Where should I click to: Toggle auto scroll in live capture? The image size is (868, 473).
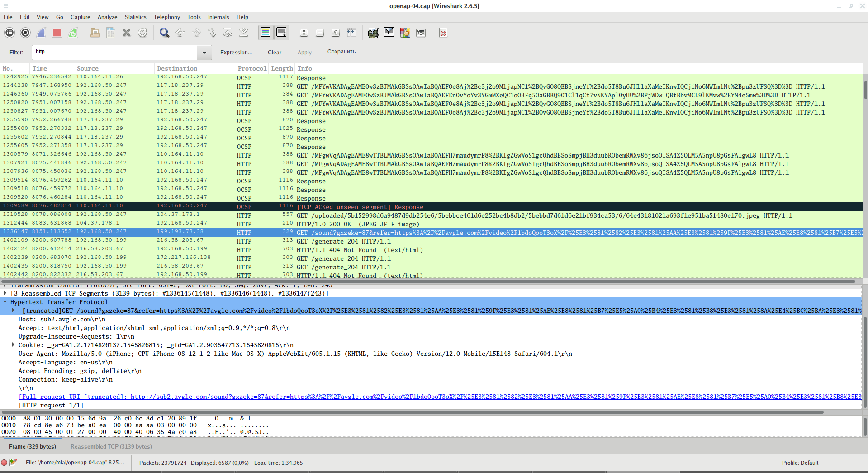click(281, 33)
